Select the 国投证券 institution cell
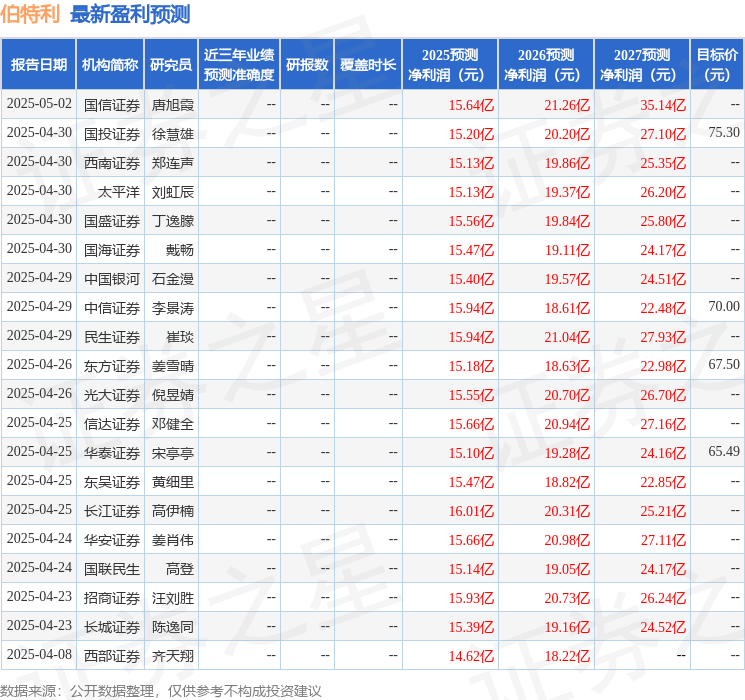This screenshot has width=745, height=700. tap(112, 134)
